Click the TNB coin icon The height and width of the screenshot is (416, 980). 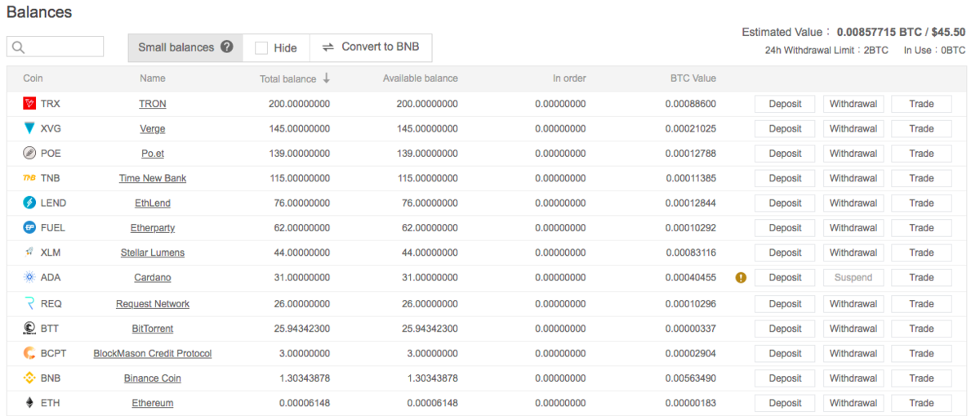click(x=29, y=178)
